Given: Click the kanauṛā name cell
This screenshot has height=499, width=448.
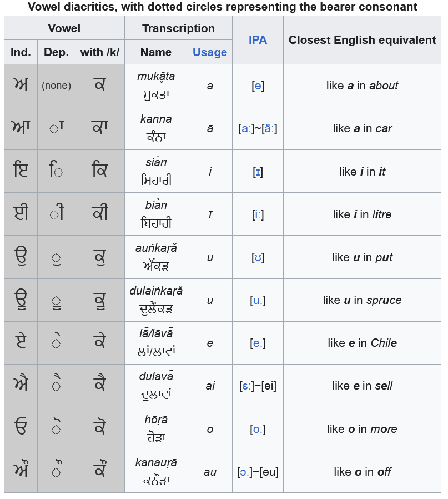Looking at the screenshot, I should (156, 472).
